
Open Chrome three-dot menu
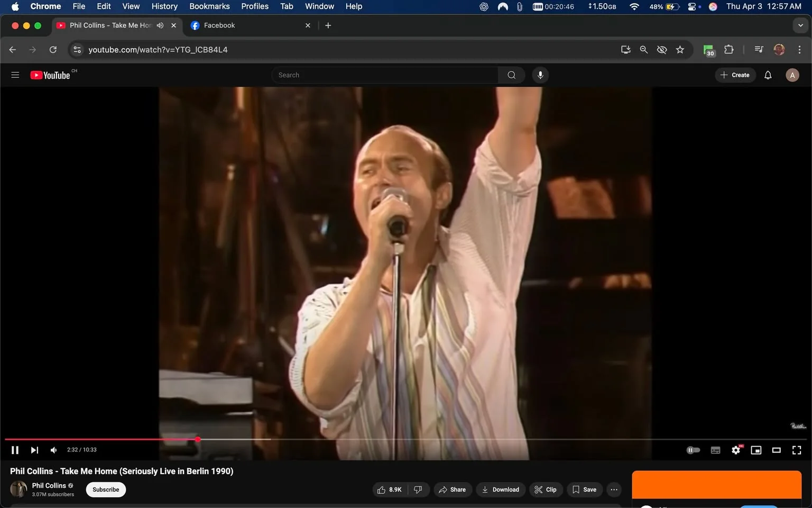click(799, 50)
